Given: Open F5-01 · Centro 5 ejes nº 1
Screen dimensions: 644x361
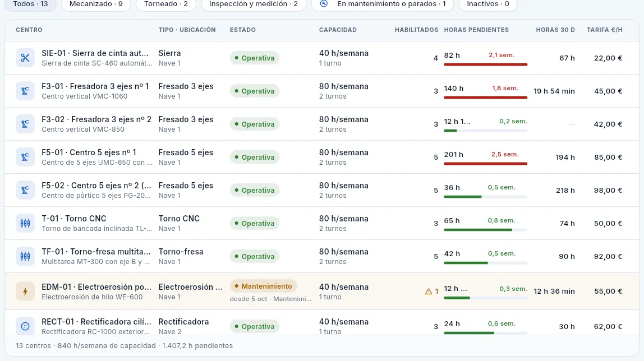Looking at the screenshot, I should point(89,152).
